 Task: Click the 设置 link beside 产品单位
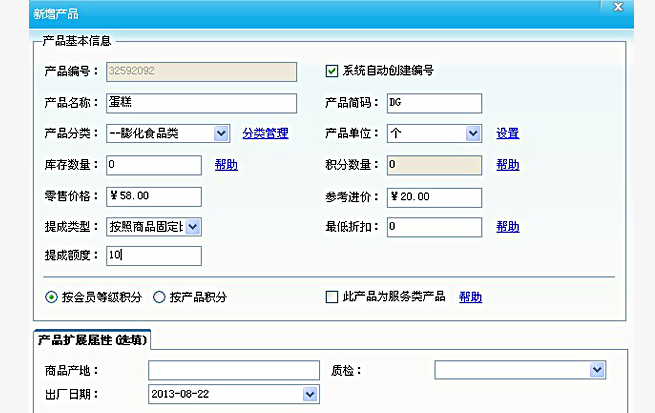[508, 133]
